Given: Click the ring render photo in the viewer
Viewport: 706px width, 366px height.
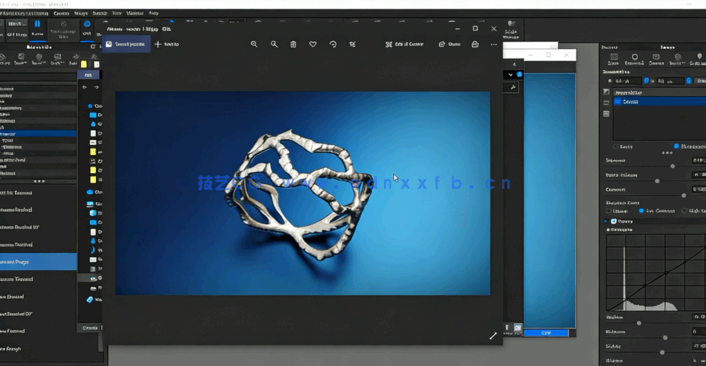Looking at the screenshot, I should click(303, 193).
